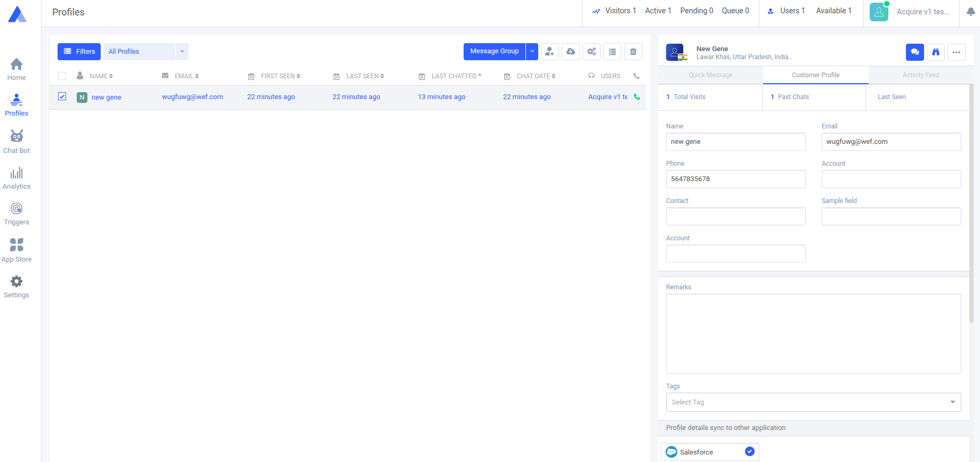The height and width of the screenshot is (462, 980).
Task: Click the add profile icon
Action: [x=549, y=52]
